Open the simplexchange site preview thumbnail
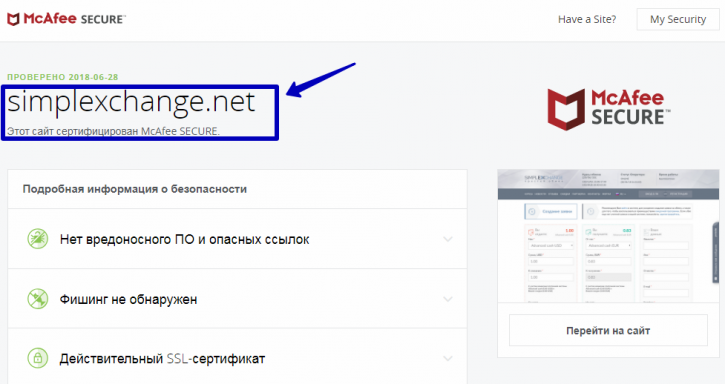Viewport: 725px width, 384px height. pos(608,236)
